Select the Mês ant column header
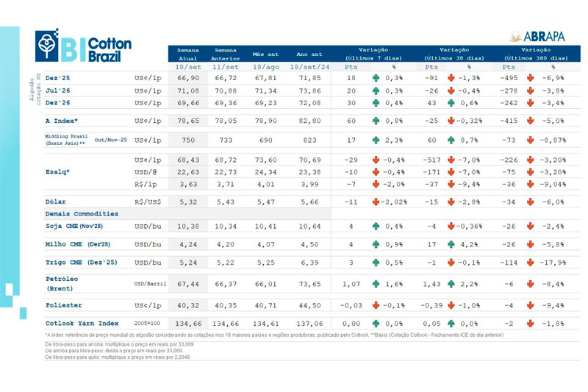Viewport: 588px width, 392px height. [x=265, y=54]
